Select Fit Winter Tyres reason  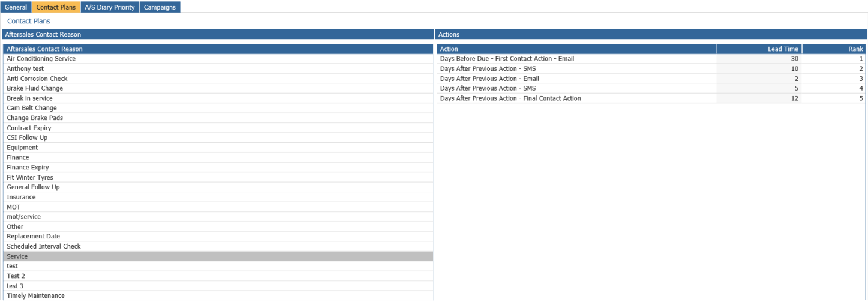(x=218, y=177)
